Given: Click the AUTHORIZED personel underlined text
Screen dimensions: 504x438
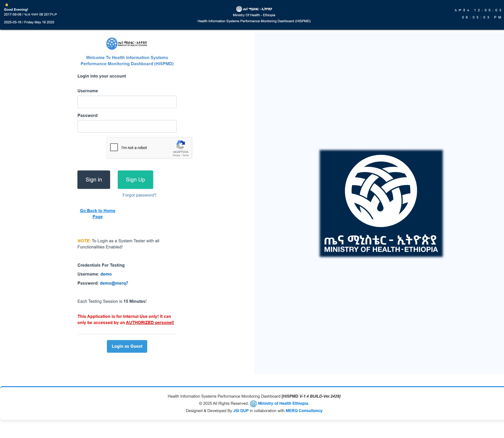Looking at the screenshot, I should click(150, 323).
